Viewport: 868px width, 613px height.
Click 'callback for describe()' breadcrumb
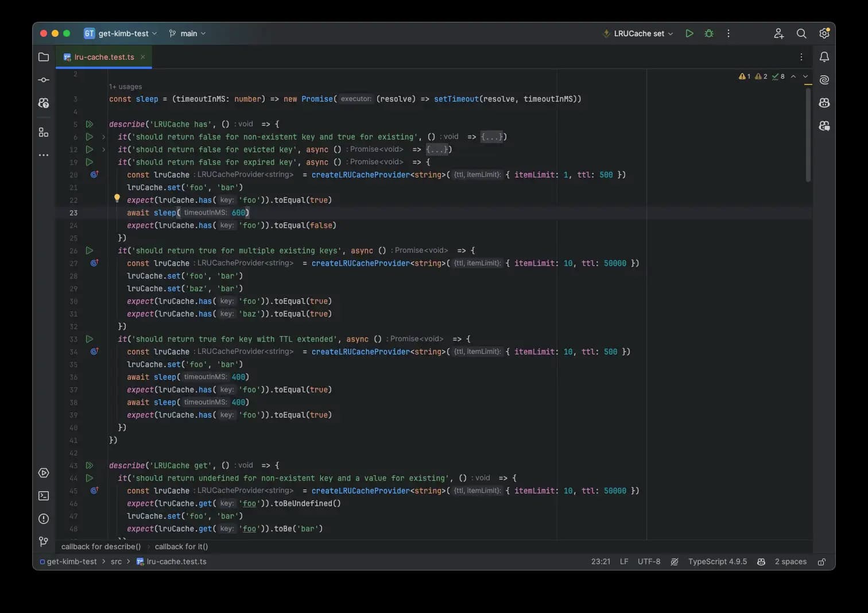(101, 547)
